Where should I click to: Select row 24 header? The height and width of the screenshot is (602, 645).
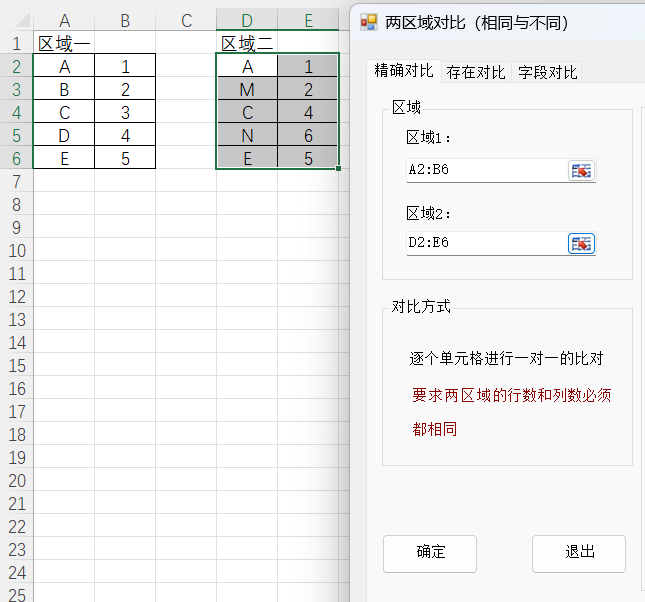click(16, 572)
